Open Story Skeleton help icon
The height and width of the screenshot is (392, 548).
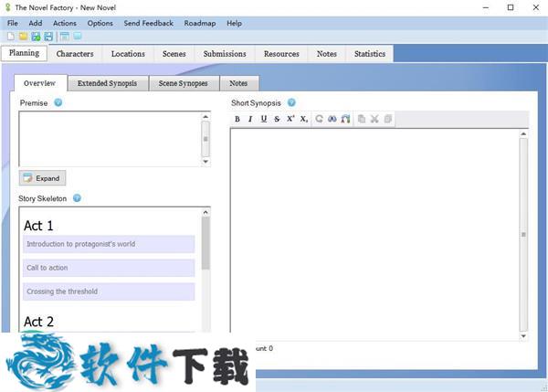click(x=77, y=198)
